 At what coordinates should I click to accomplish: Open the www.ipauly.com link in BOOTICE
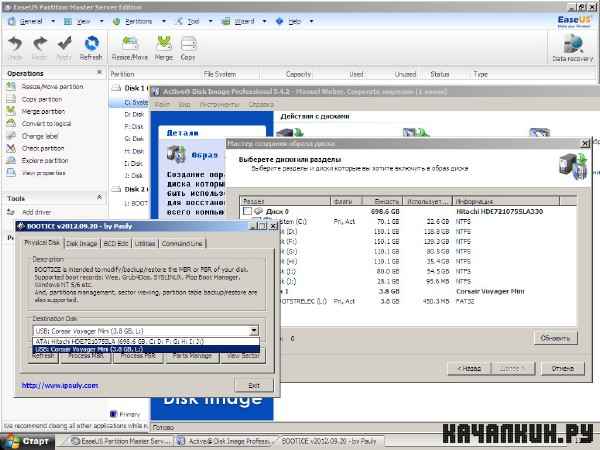coord(60,385)
